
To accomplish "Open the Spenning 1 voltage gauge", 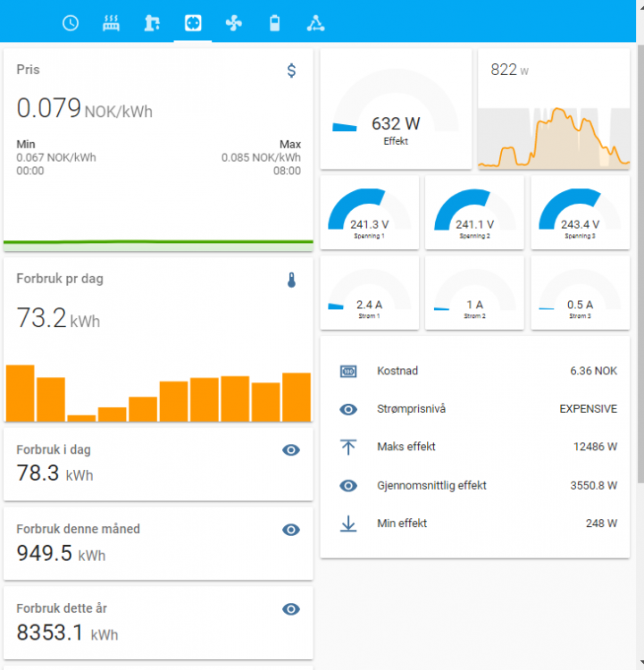I will pos(372,213).
